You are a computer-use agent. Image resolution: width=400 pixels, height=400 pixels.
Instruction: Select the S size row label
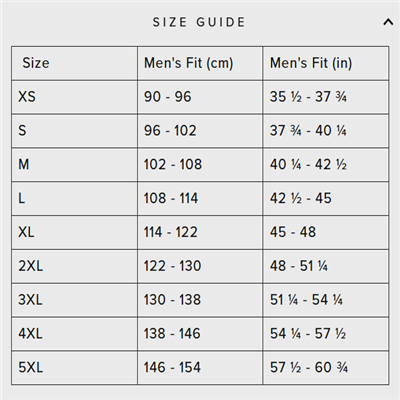[x=75, y=131]
